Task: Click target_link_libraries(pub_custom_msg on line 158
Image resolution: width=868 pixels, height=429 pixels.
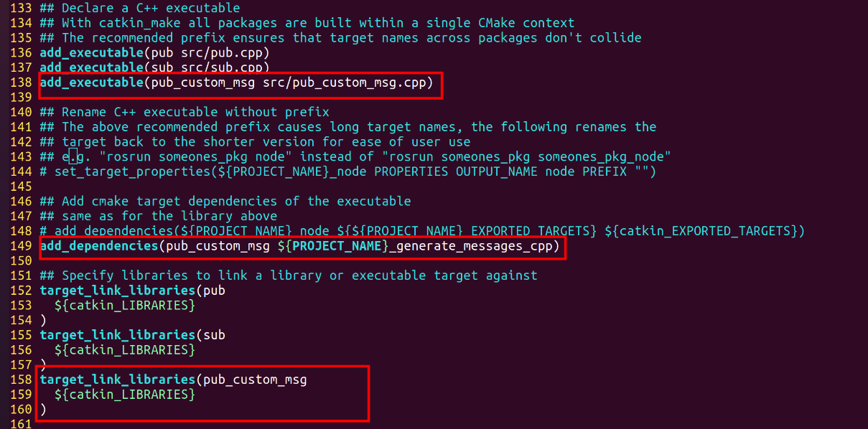Action: pyautogui.click(x=173, y=379)
